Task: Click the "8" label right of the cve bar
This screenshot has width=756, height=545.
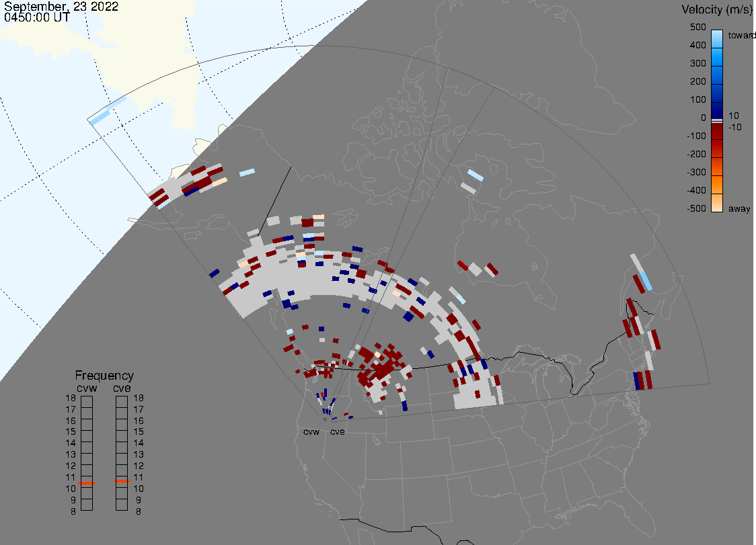Action: (139, 512)
